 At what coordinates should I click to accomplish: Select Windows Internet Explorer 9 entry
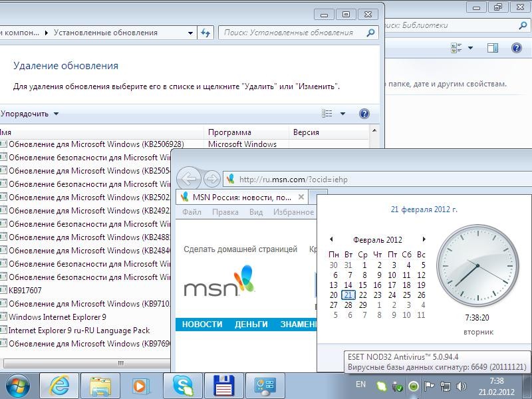pos(85,317)
